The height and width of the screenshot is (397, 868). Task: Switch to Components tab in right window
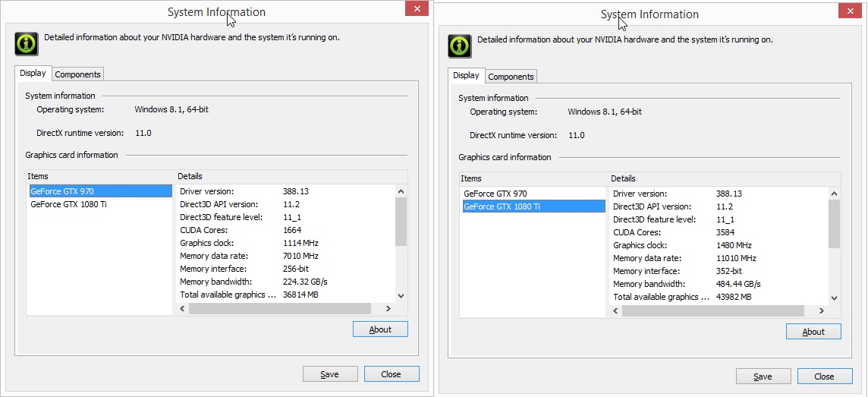pyautogui.click(x=511, y=77)
